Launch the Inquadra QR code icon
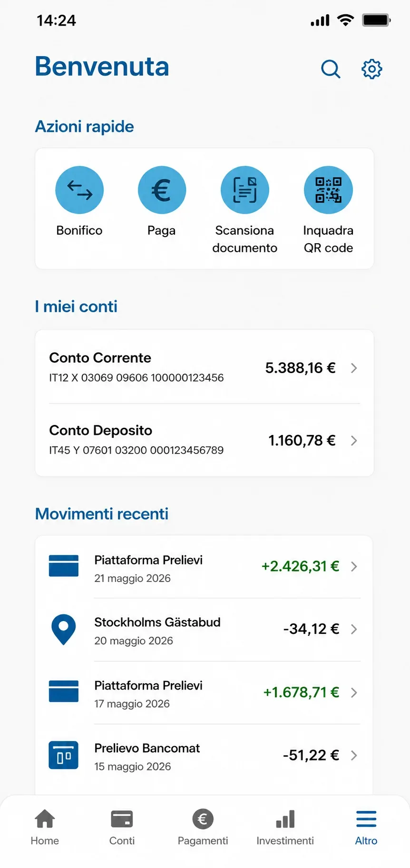 click(328, 190)
